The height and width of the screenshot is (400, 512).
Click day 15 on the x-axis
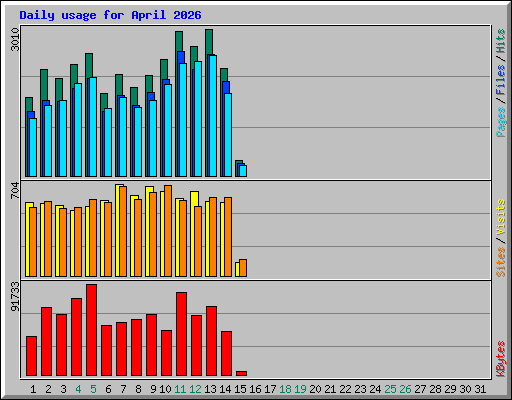pos(240,389)
